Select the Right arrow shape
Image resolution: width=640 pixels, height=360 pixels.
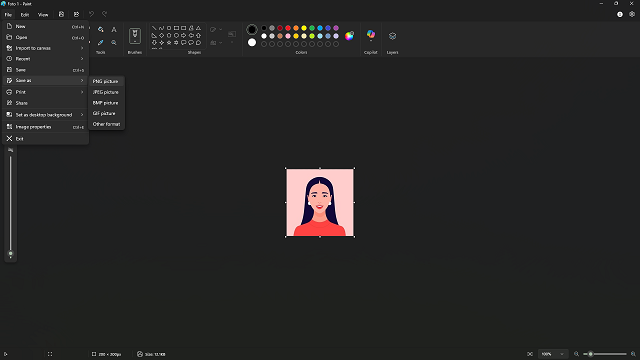184,36
